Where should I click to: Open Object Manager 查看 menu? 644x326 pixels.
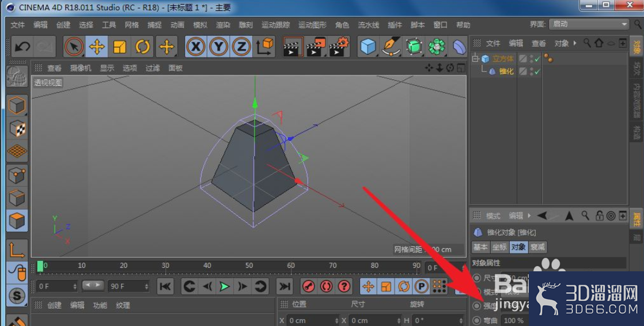pyautogui.click(x=539, y=43)
